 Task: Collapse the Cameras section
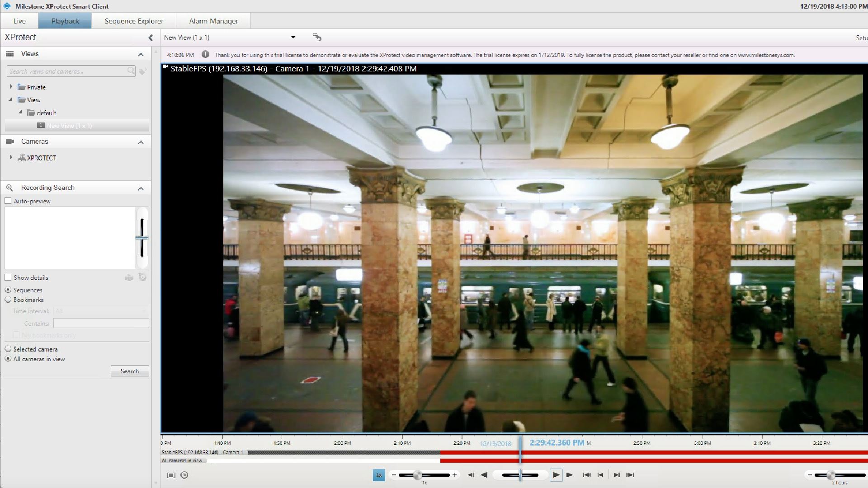pos(141,142)
